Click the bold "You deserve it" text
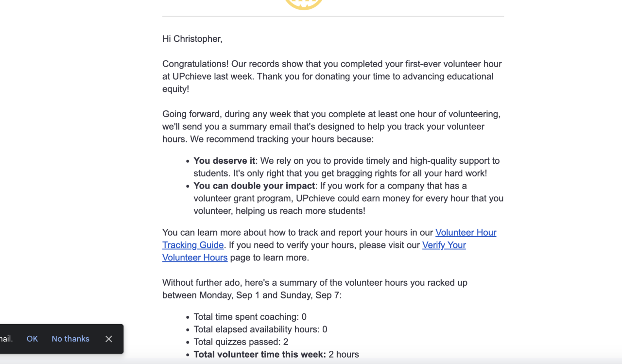Image resolution: width=622 pixels, height=364 pixels. [x=224, y=160]
